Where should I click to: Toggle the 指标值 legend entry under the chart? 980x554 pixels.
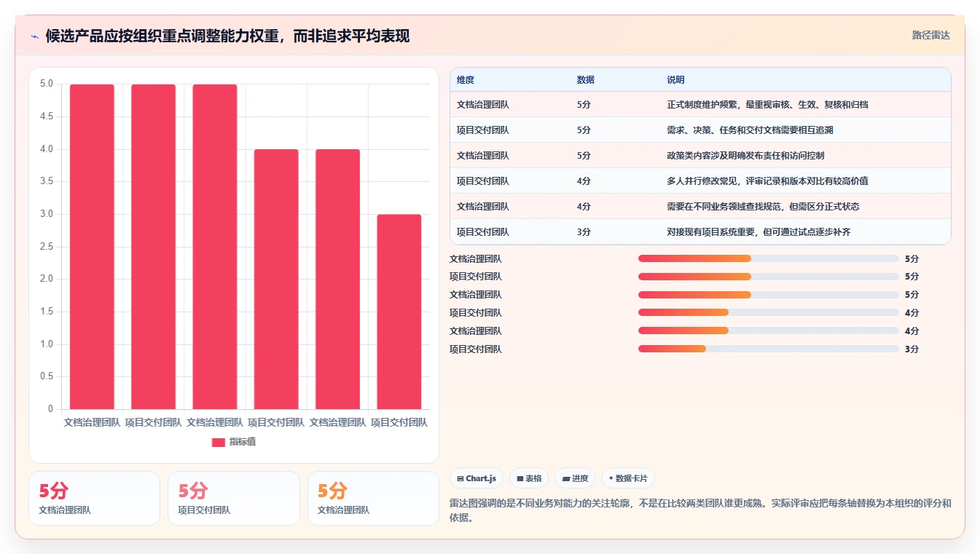[x=234, y=442]
